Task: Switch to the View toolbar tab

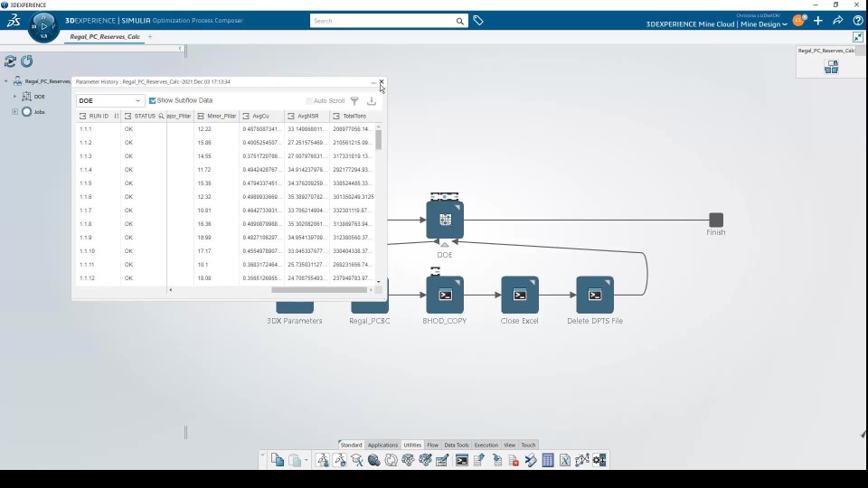Action: pos(509,445)
